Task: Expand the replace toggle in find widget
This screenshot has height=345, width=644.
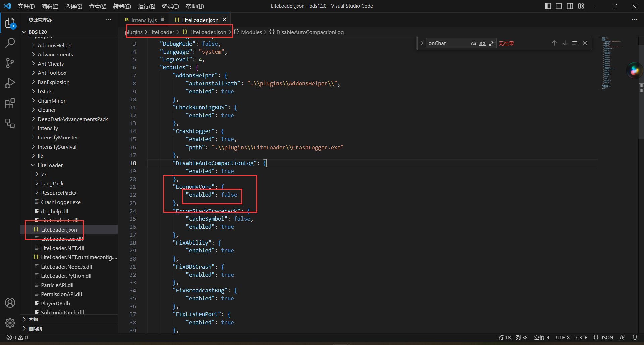Action: (x=422, y=43)
